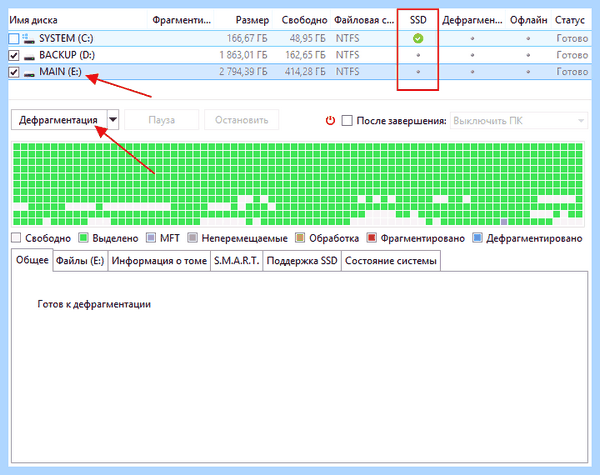Click the Готово status of MAIN (E:)
The height and width of the screenshot is (475, 600).
tap(572, 72)
